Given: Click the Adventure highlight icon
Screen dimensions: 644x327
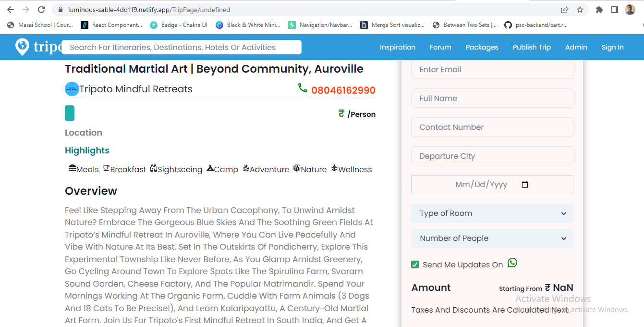Looking at the screenshot, I should tap(246, 168).
